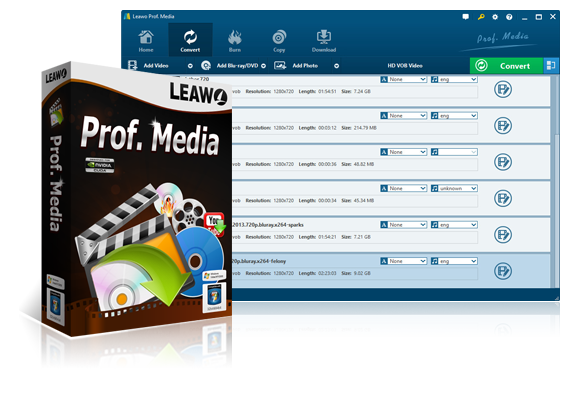579x395 pixels.
Task: Click Add Blu-ray/DVD button
Action: [229, 66]
